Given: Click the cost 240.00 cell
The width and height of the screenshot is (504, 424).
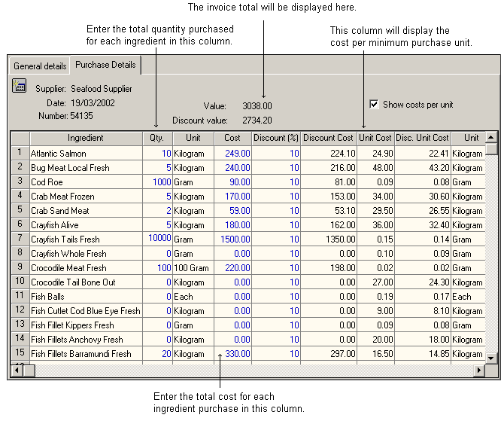Looking at the screenshot, I should (x=232, y=168).
